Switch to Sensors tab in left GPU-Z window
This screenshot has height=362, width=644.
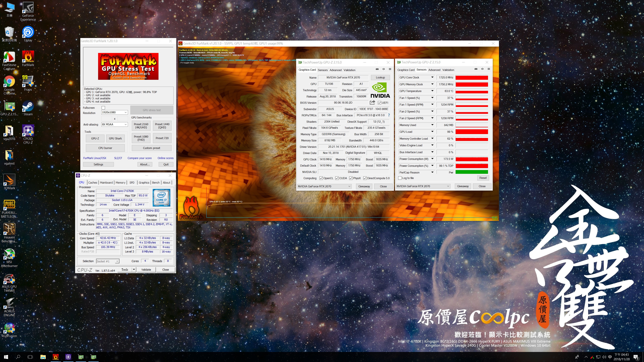[323, 70]
